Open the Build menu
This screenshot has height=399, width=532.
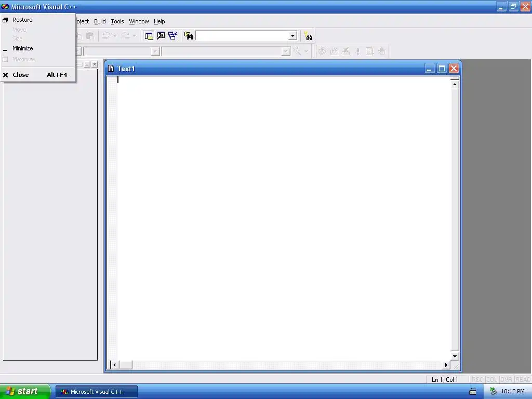(x=100, y=21)
